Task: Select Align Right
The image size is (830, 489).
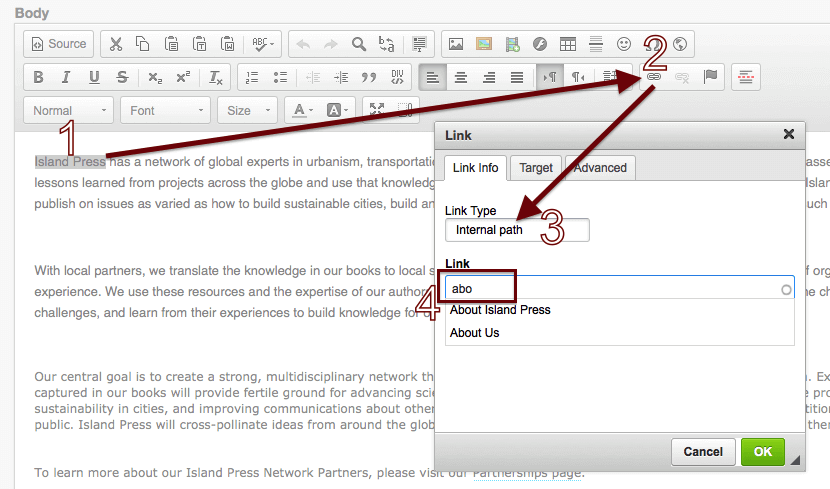Action: (x=489, y=77)
